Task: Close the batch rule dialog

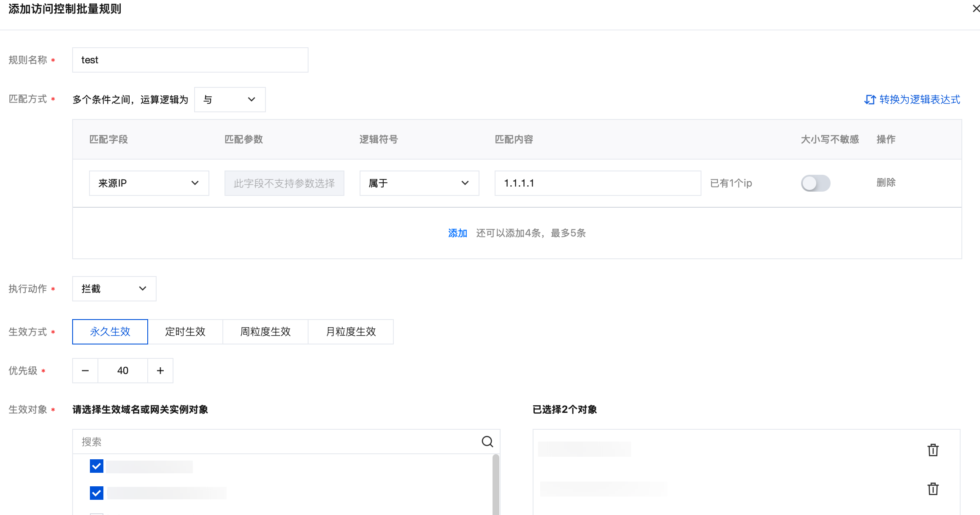Action: [976, 8]
